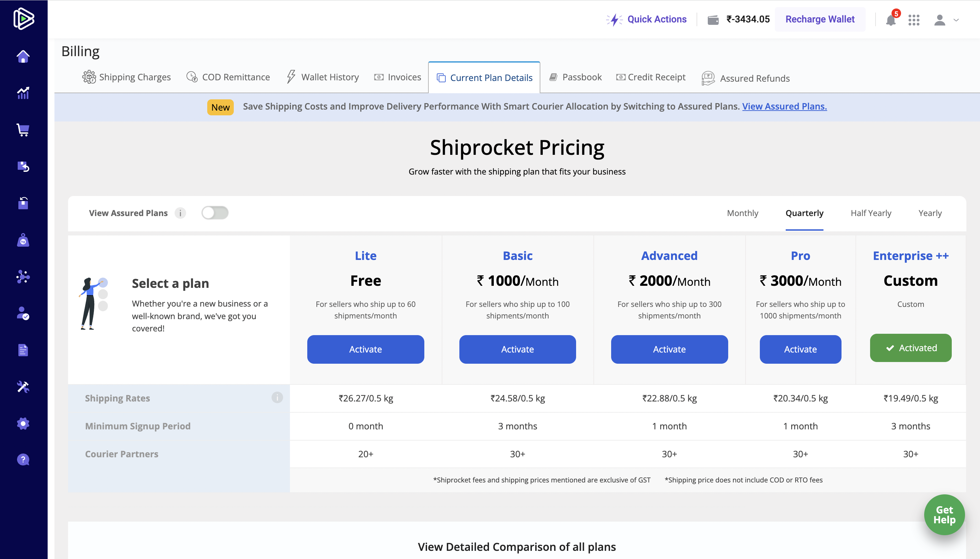Select Half Yearly billing period
This screenshot has width=980, height=559.
(x=870, y=213)
